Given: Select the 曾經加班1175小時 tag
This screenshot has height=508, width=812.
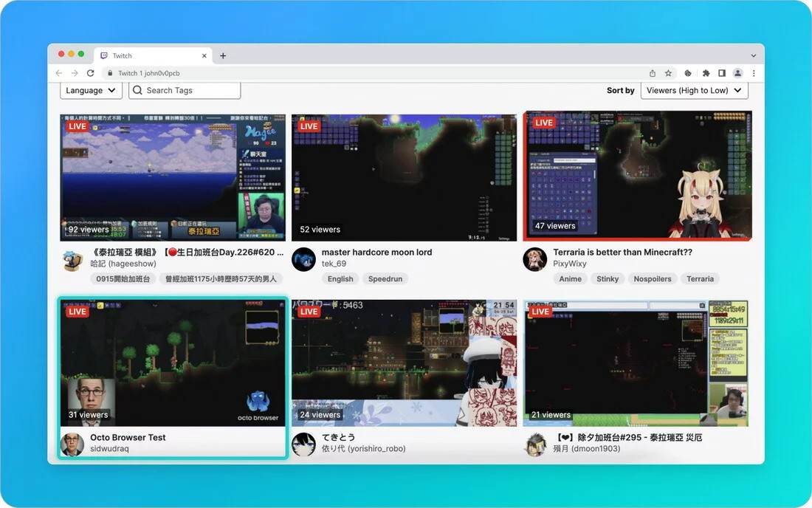Looking at the screenshot, I should tap(221, 278).
